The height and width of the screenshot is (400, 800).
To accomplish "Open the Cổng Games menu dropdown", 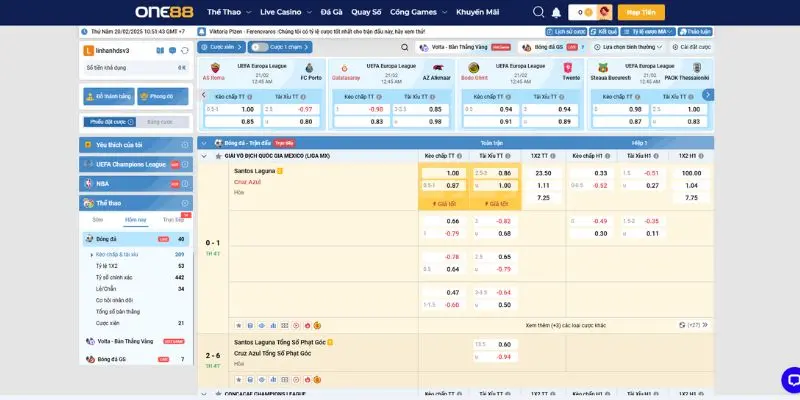I will [x=418, y=12].
